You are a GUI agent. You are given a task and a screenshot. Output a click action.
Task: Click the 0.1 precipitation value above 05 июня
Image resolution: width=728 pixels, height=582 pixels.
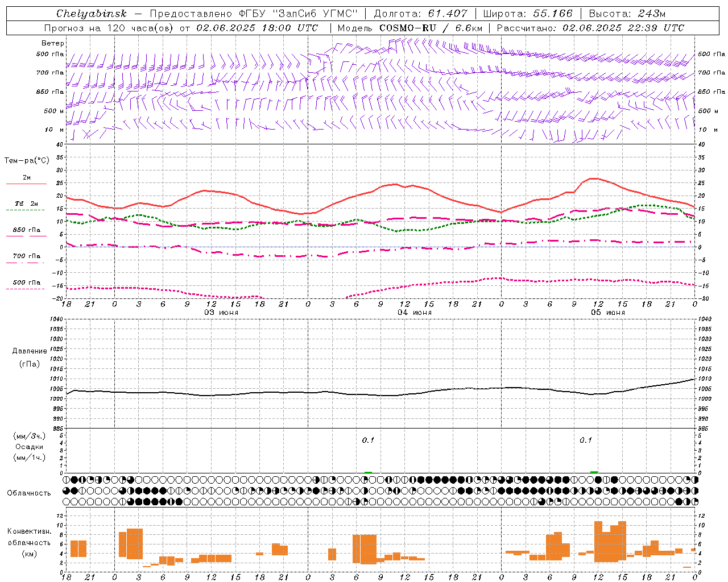click(x=586, y=440)
